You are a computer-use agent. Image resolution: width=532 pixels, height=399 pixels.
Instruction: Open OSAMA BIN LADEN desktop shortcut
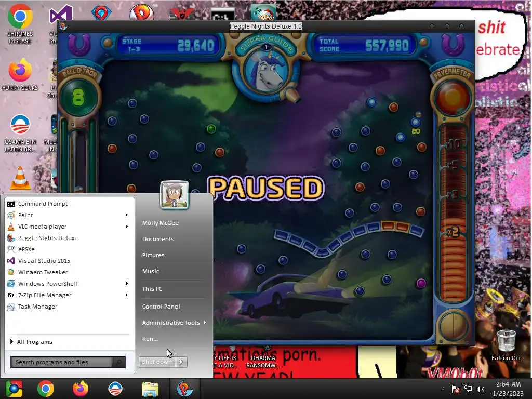tap(20, 133)
